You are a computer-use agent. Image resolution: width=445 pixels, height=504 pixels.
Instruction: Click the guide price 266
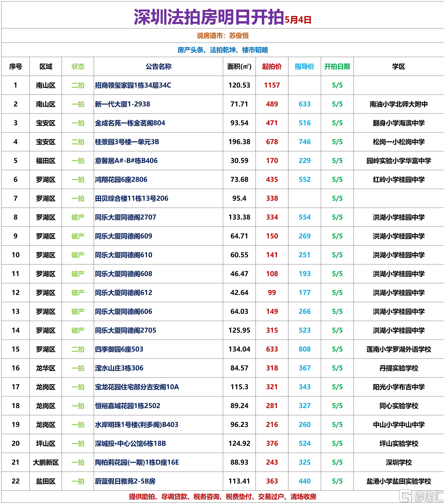tap(305, 312)
